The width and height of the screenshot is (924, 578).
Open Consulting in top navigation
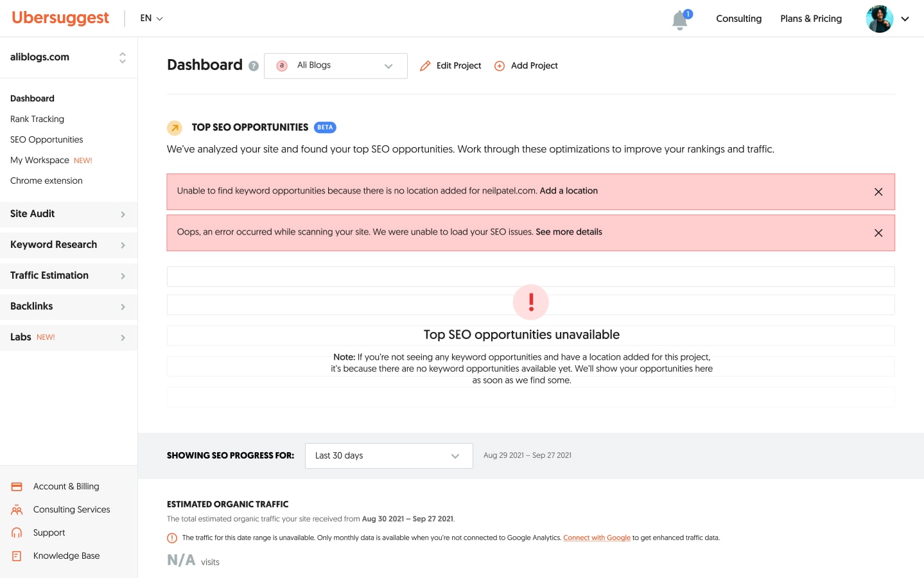coord(738,19)
